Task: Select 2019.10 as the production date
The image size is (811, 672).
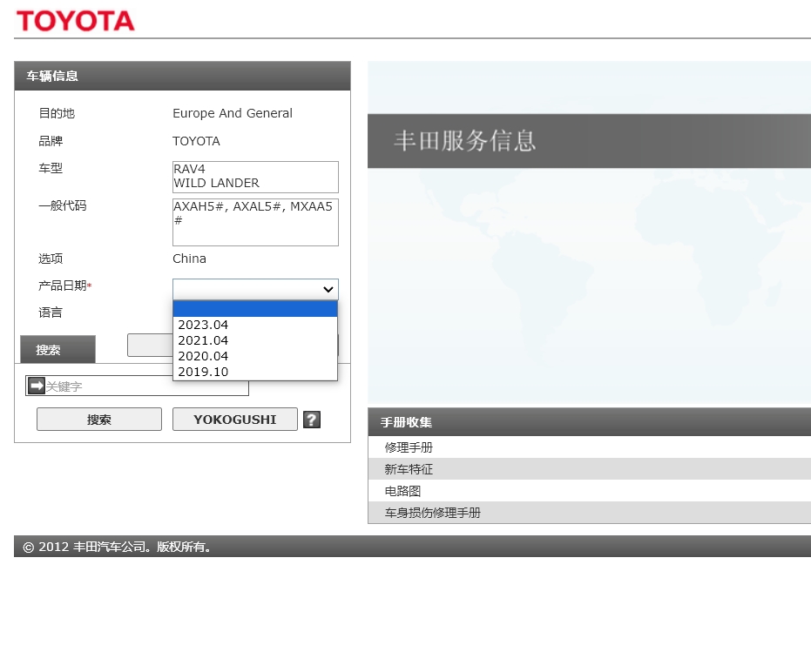Action: click(x=203, y=371)
